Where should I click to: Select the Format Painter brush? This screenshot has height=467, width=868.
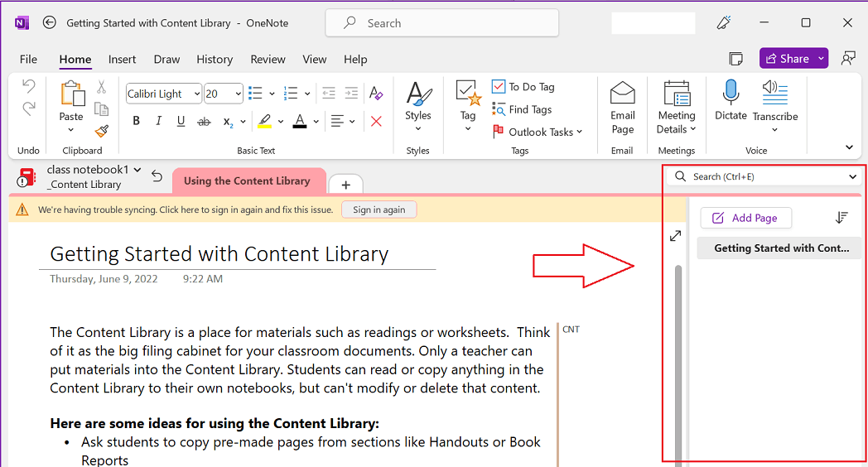click(101, 131)
